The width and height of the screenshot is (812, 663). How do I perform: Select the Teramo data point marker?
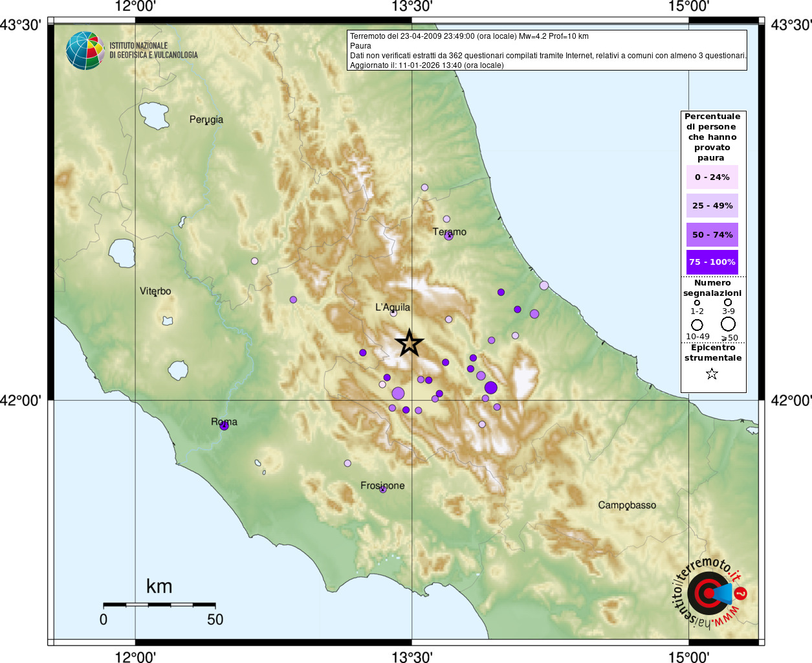(x=449, y=236)
